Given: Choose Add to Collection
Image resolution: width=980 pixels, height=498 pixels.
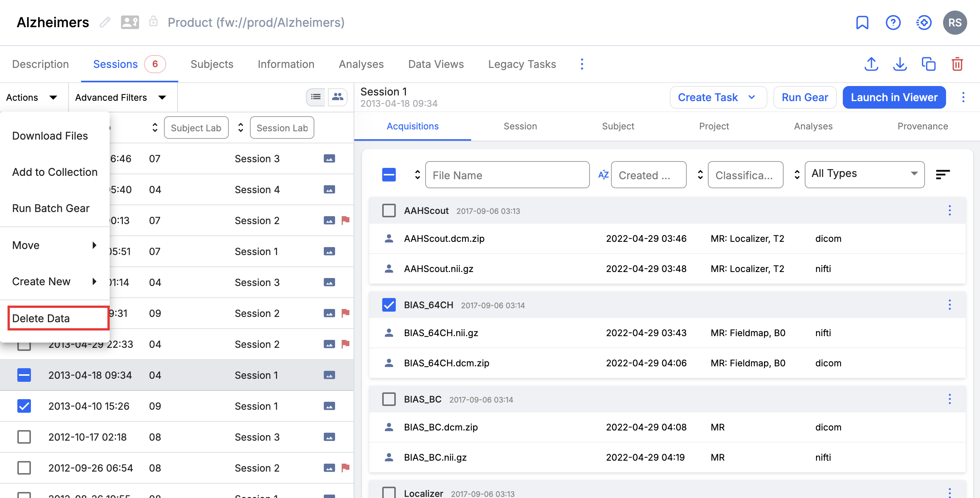Looking at the screenshot, I should 55,172.
